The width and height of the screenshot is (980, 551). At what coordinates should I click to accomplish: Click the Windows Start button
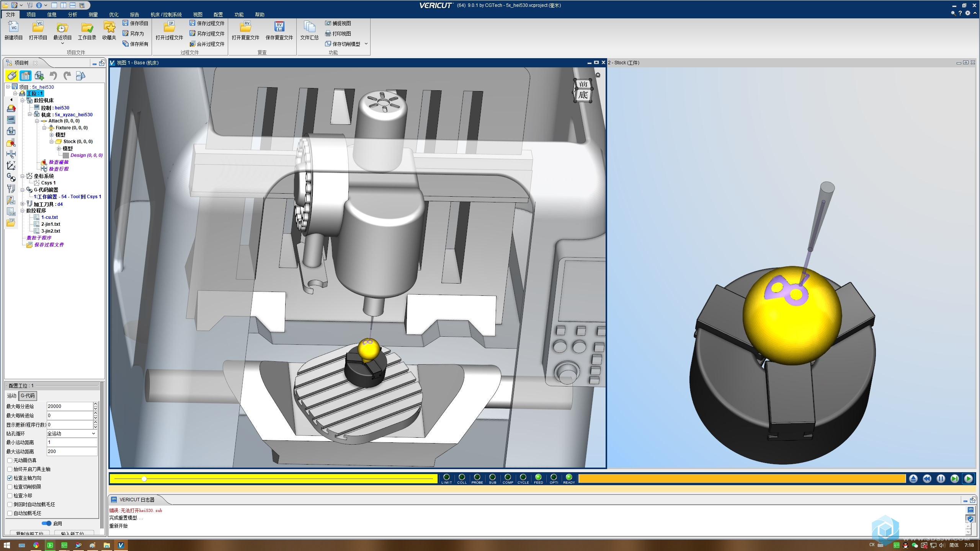pos(7,545)
